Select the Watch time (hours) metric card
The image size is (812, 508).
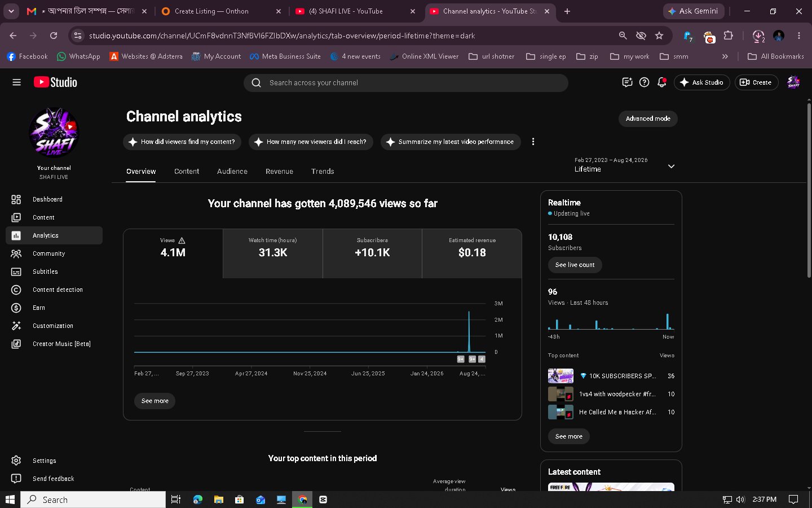point(273,253)
